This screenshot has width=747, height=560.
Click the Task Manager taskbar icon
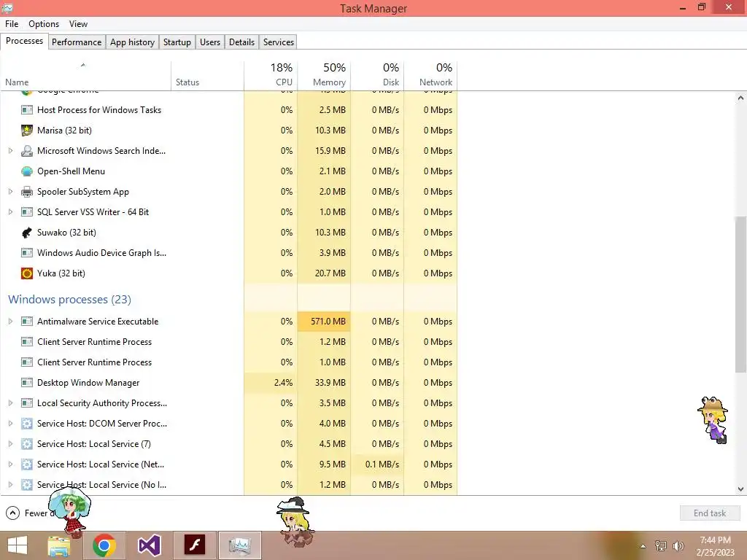pos(239,545)
